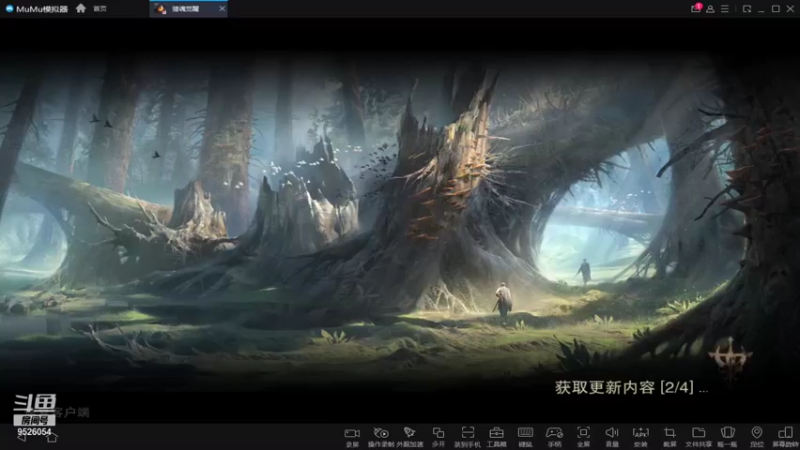Click the update progress text '获取更新内容 [2/4]'
Image resolution: width=800 pixels, height=450 pixels.
[624, 387]
